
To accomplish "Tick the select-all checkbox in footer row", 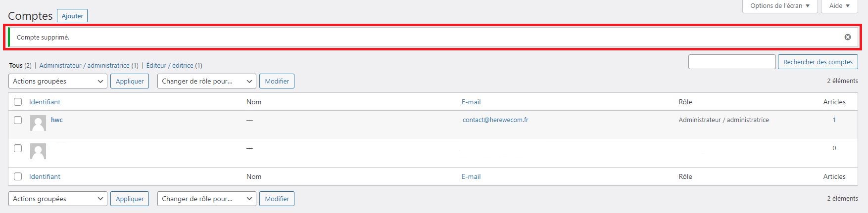I will (18, 176).
